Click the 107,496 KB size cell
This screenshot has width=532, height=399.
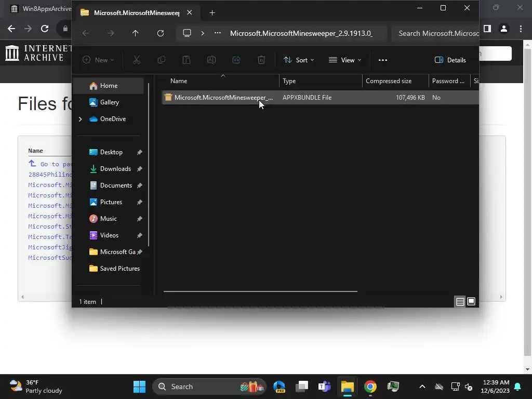(x=410, y=97)
